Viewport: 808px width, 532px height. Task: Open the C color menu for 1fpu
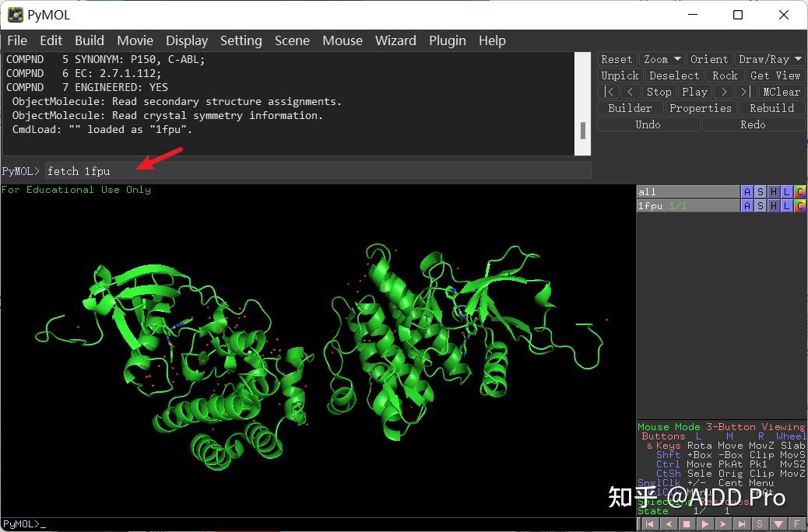[x=800, y=205]
